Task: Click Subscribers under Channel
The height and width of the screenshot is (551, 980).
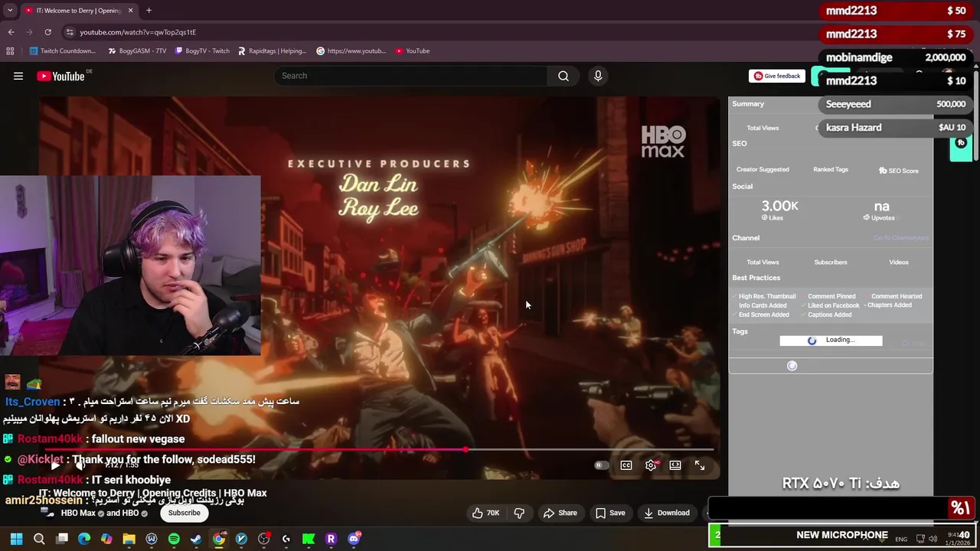Action: (x=831, y=262)
